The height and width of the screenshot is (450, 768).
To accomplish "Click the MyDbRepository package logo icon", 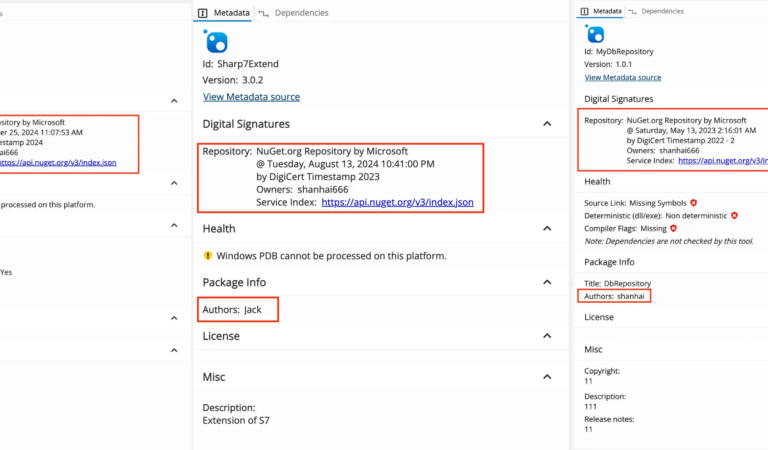I will click(x=595, y=34).
